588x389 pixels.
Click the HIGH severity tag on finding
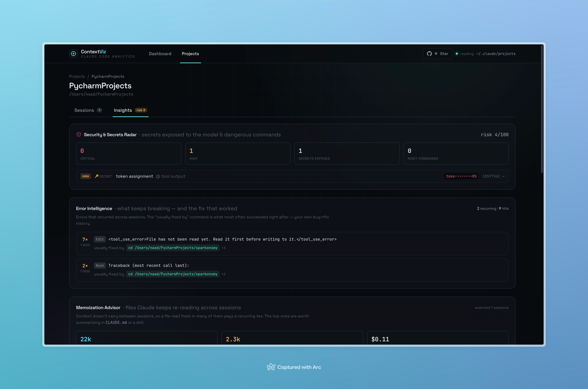(86, 176)
